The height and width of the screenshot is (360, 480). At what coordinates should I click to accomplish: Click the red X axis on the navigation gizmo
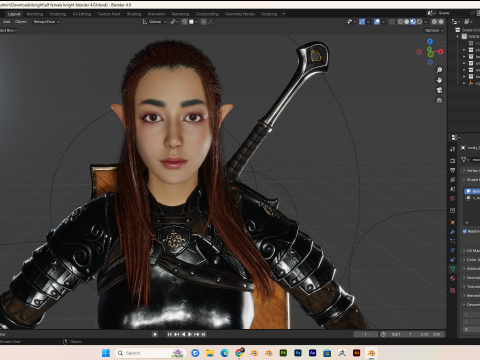pyautogui.click(x=441, y=52)
